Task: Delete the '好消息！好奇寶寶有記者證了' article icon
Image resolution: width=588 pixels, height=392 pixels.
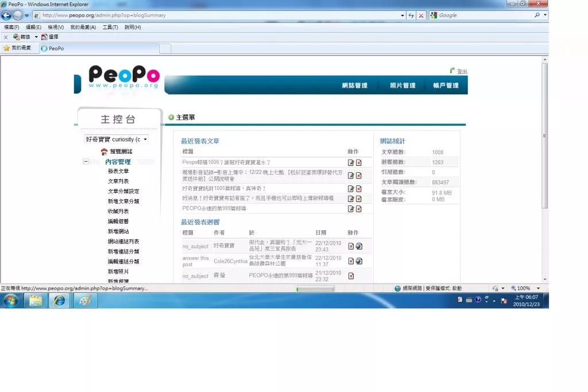Action: click(x=359, y=199)
